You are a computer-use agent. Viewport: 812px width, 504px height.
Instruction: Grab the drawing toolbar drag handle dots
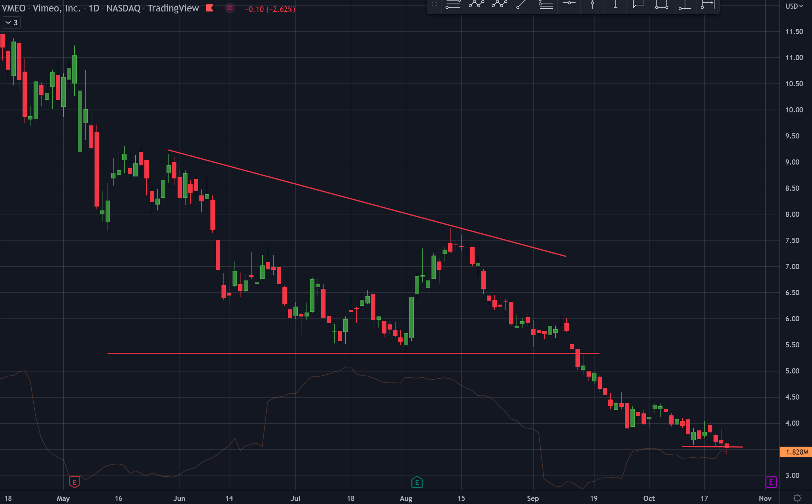point(434,4)
